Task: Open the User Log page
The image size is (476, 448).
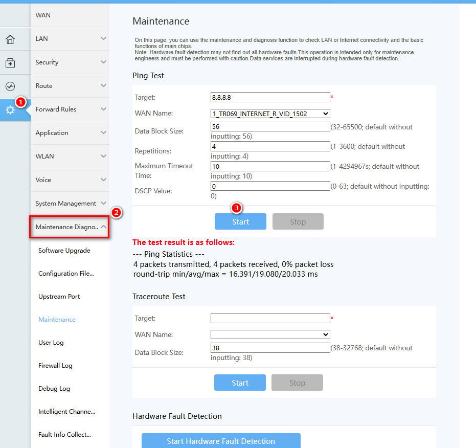Action: coord(51,343)
